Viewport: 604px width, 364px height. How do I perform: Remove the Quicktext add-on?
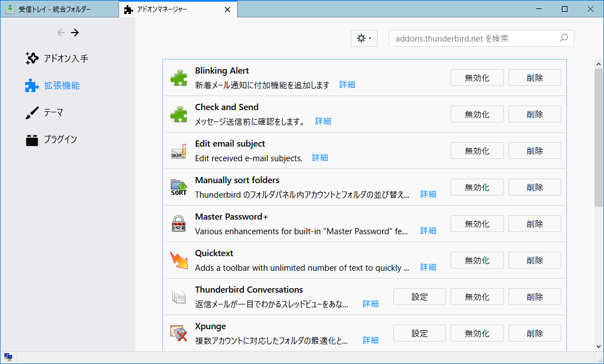click(x=535, y=260)
